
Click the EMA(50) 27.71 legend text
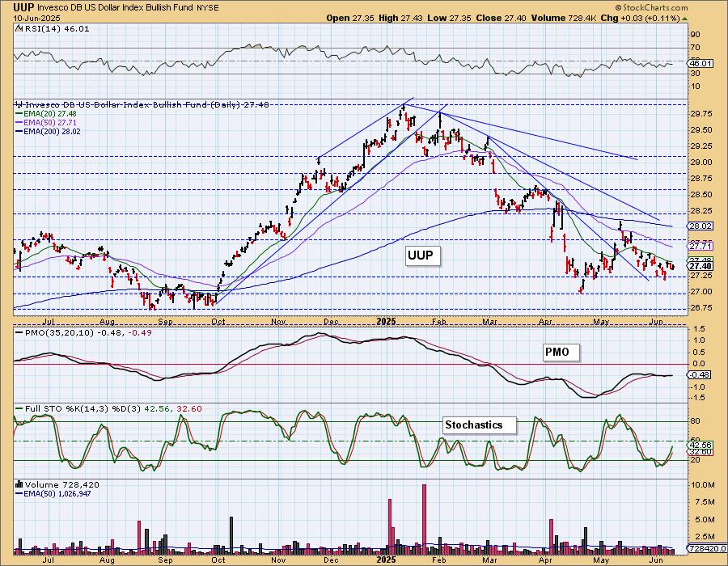click(x=50, y=122)
